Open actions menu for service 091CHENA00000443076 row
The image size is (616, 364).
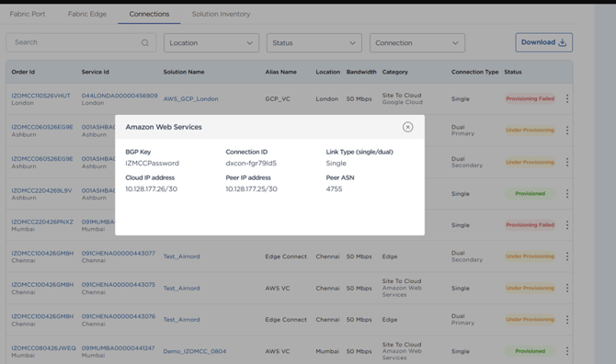tap(567, 320)
